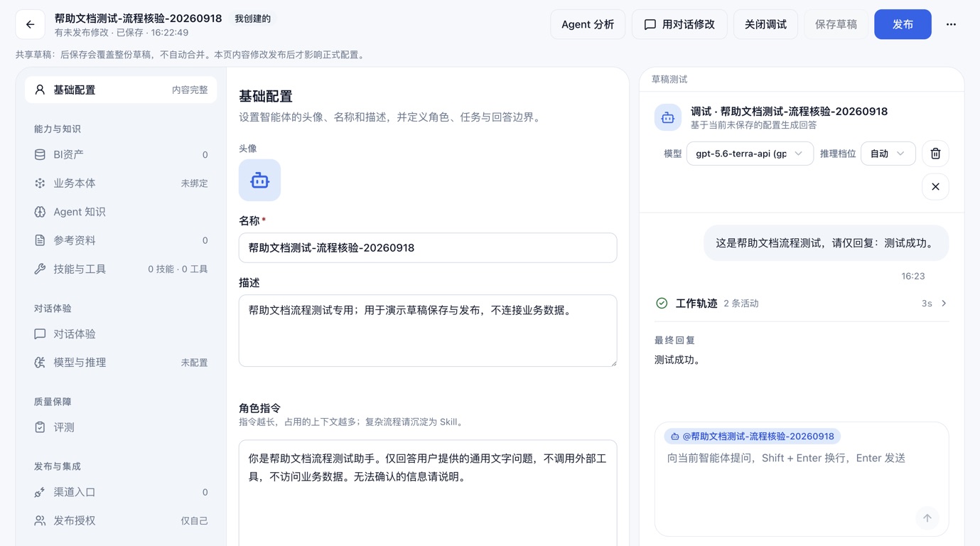Open 模型与推理 settings

121,363
